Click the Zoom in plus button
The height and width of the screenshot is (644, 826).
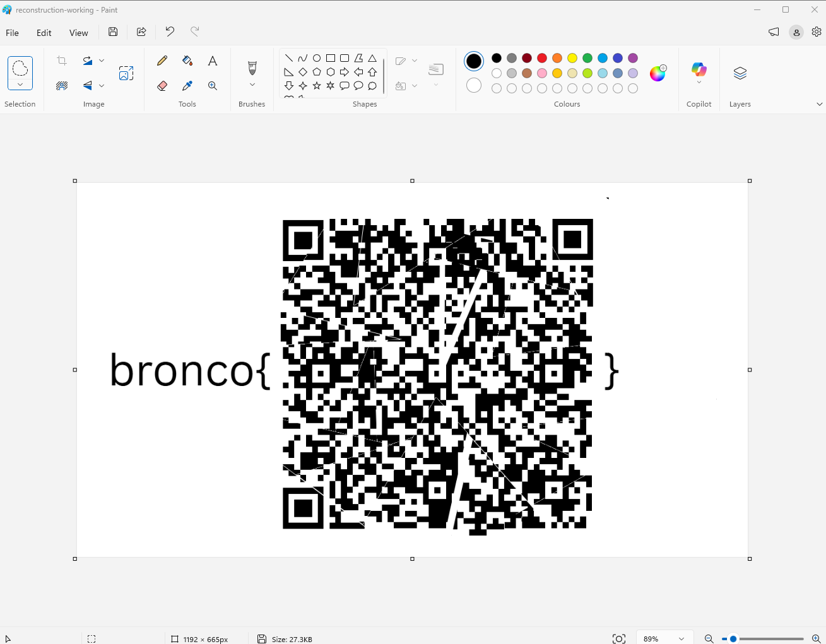pyautogui.click(x=816, y=639)
